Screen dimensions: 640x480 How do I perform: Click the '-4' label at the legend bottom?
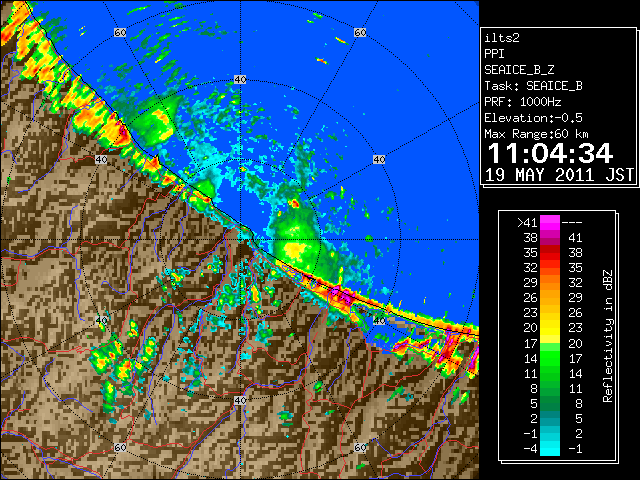(x=530, y=449)
